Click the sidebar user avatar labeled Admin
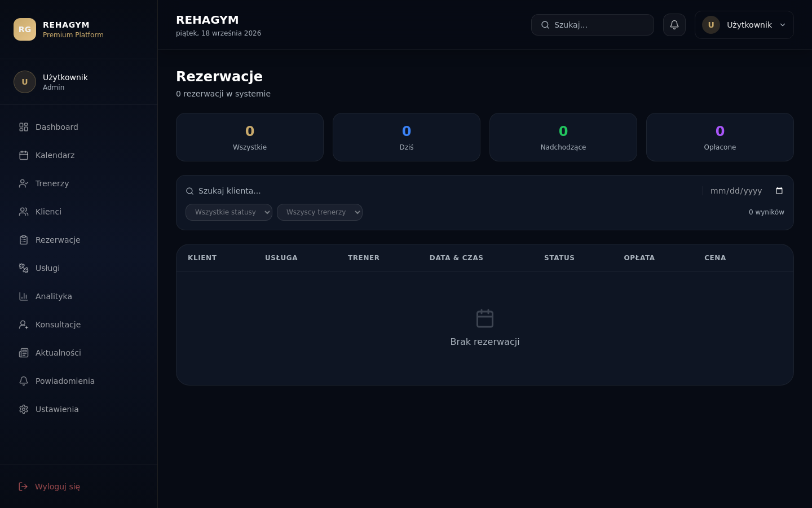812x508 pixels. pyautogui.click(x=25, y=82)
